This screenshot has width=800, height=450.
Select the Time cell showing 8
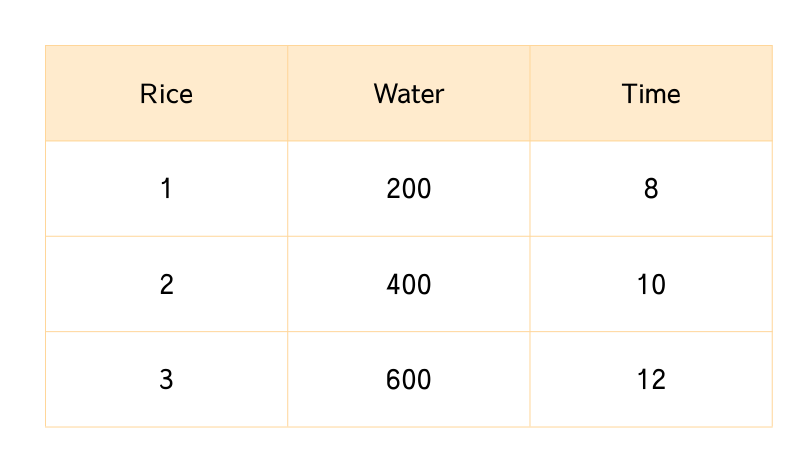point(651,189)
